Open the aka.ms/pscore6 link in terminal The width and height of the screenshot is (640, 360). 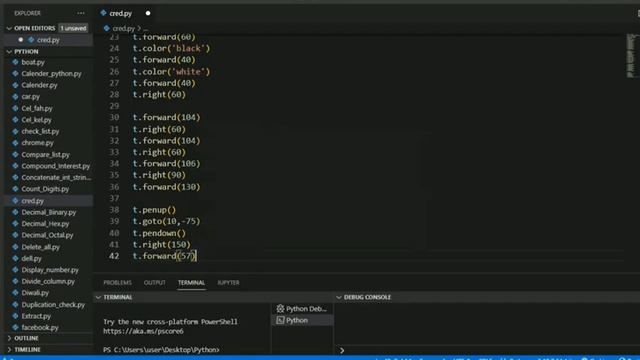(x=143, y=331)
